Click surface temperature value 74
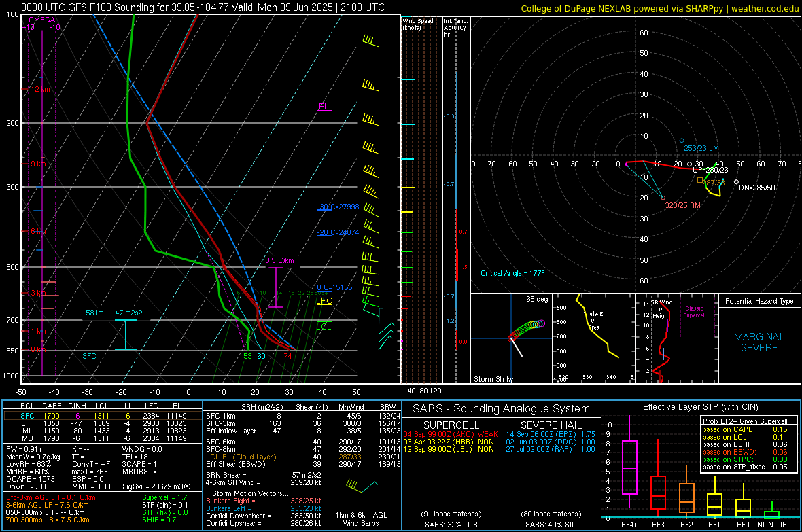The height and width of the screenshot is (532, 802). (287, 356)
